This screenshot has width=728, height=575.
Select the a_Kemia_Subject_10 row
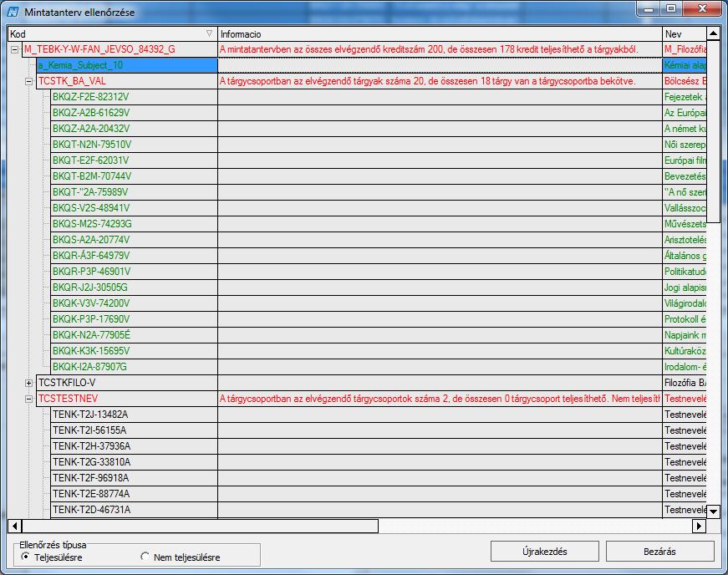[x=127, y=65]
